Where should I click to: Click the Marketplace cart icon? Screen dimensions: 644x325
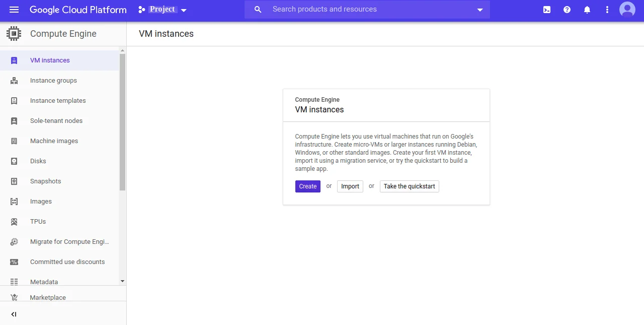point(14,297)
